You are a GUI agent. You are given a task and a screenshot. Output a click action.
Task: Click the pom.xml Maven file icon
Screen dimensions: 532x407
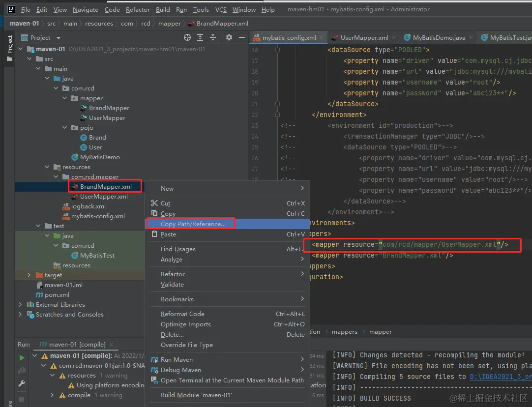point(39,295)
